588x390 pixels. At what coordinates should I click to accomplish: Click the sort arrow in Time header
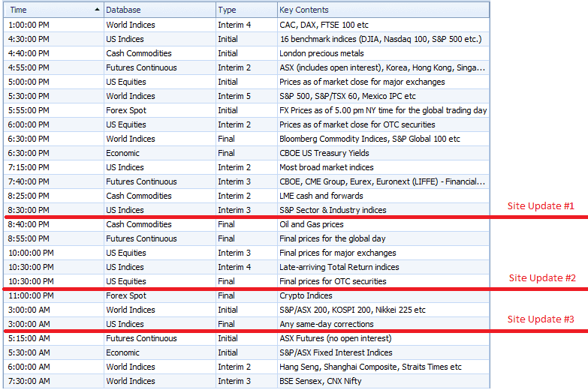pyautogui.click(x=97, y=10)
